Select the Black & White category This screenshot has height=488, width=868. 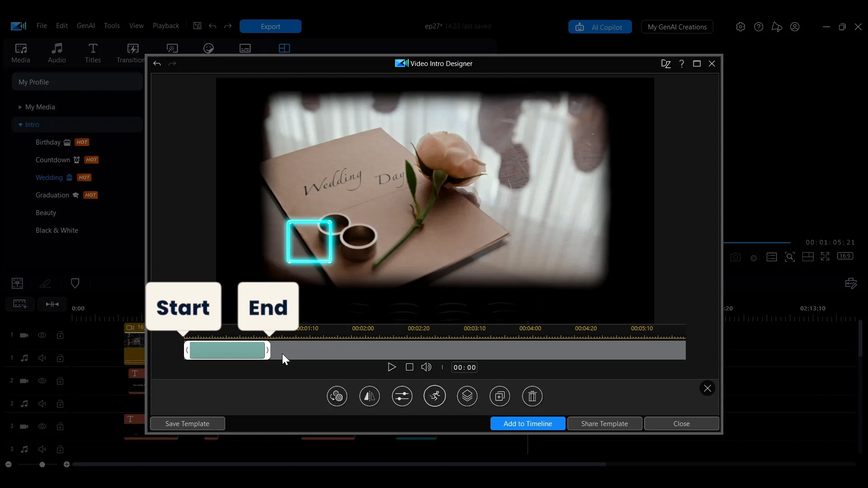(57, 230)
